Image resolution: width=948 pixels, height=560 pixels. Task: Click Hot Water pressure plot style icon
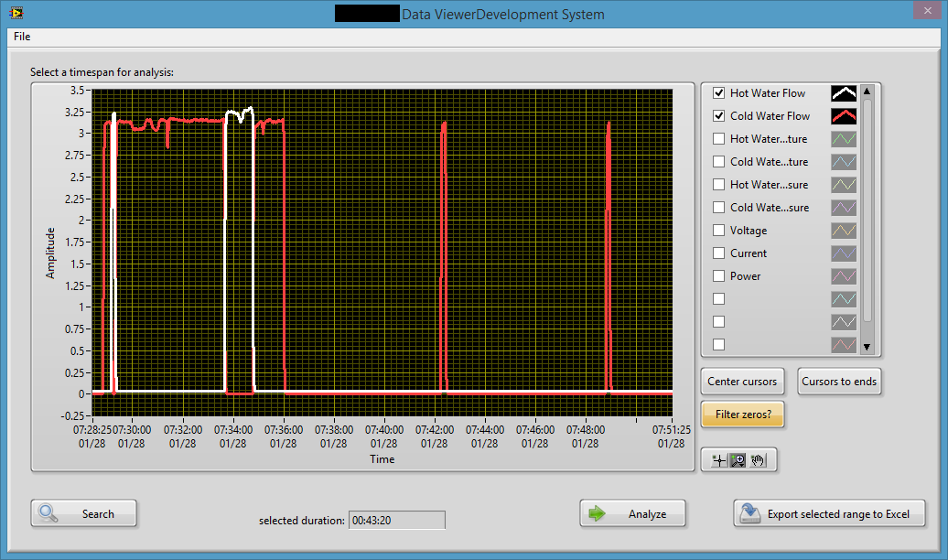[844, 185]
